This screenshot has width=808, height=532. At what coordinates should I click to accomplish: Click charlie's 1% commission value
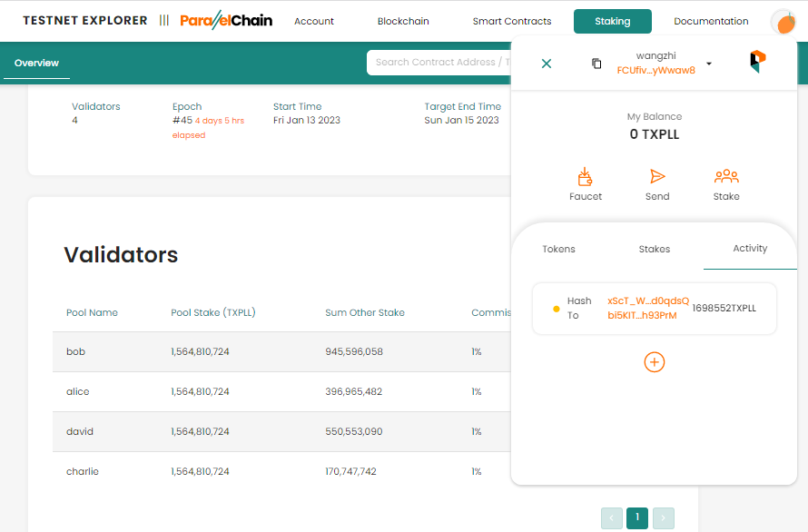(x=476, y=471)
